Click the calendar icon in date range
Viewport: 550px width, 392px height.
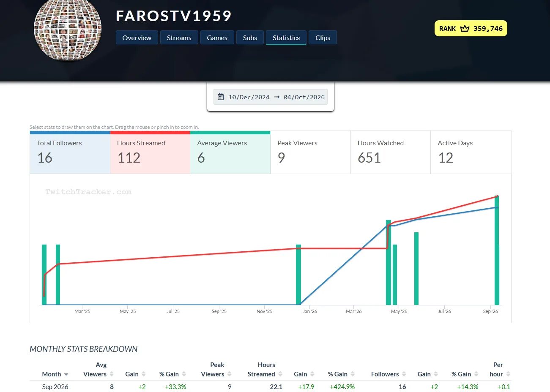tap(221, 97)
